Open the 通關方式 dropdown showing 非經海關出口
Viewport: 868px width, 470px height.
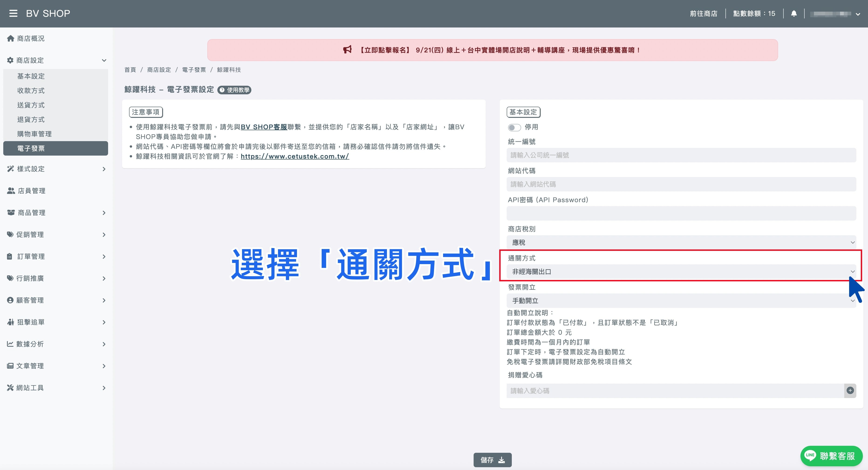tap(681, 272)
